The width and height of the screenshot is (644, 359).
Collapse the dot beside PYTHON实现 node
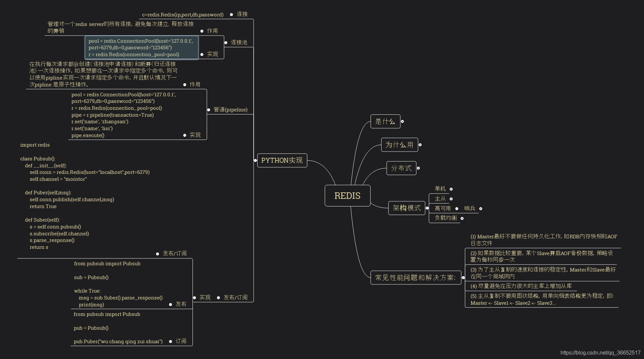[x=255, y=160]
